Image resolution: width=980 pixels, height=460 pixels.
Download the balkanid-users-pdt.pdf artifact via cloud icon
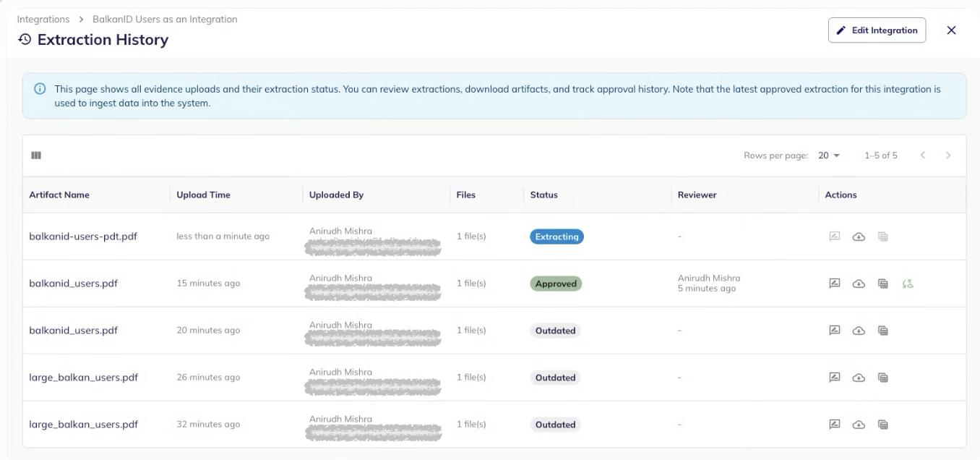[x=859, y=237]
